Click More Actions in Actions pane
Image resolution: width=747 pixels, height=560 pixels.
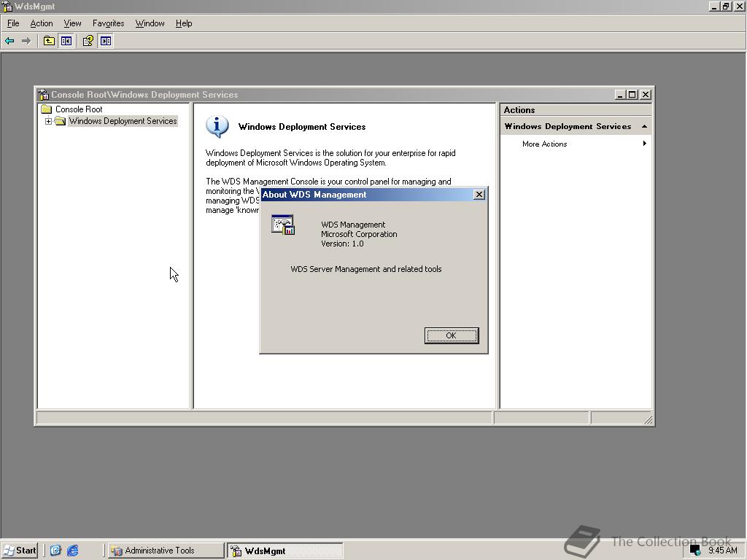pos(544,144)
